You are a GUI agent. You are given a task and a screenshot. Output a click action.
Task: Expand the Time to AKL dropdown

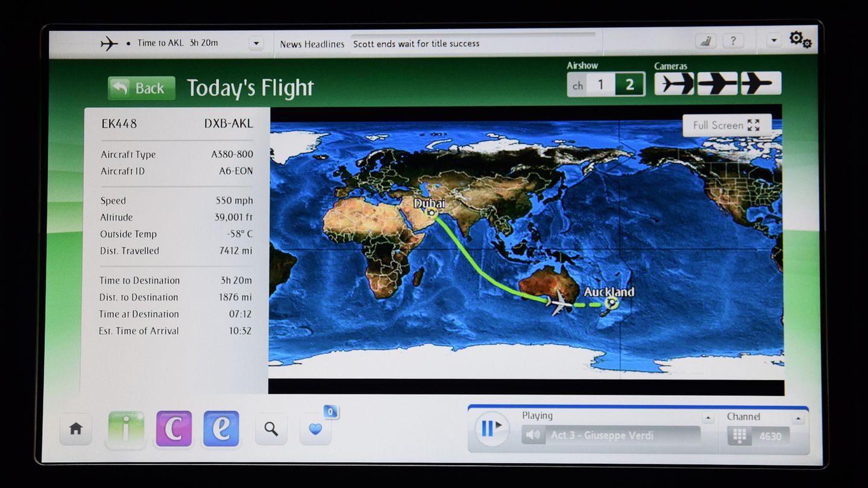click(256, 43)
